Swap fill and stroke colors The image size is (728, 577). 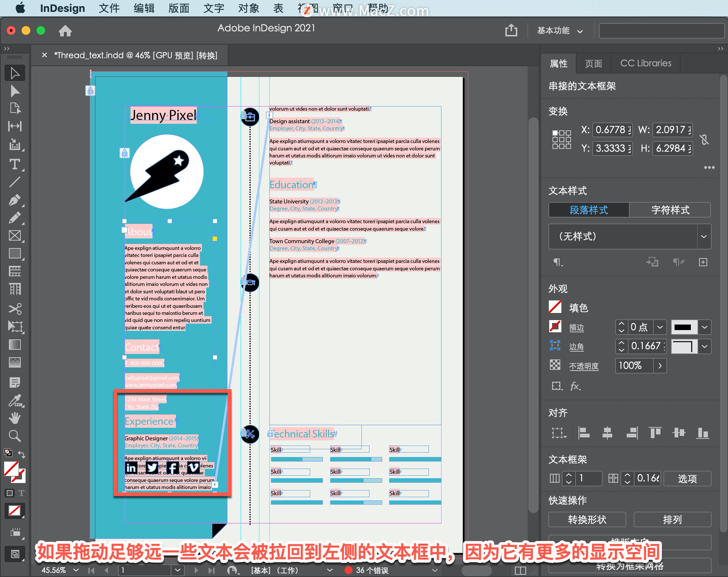coord(22,454)
